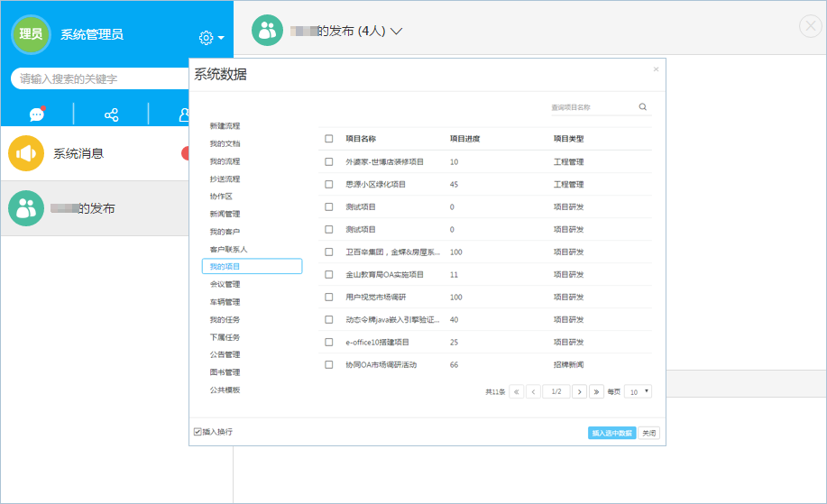Close the chat window with circled X
This screenshot has width=827, height=504.
click(x=810, y=26)
